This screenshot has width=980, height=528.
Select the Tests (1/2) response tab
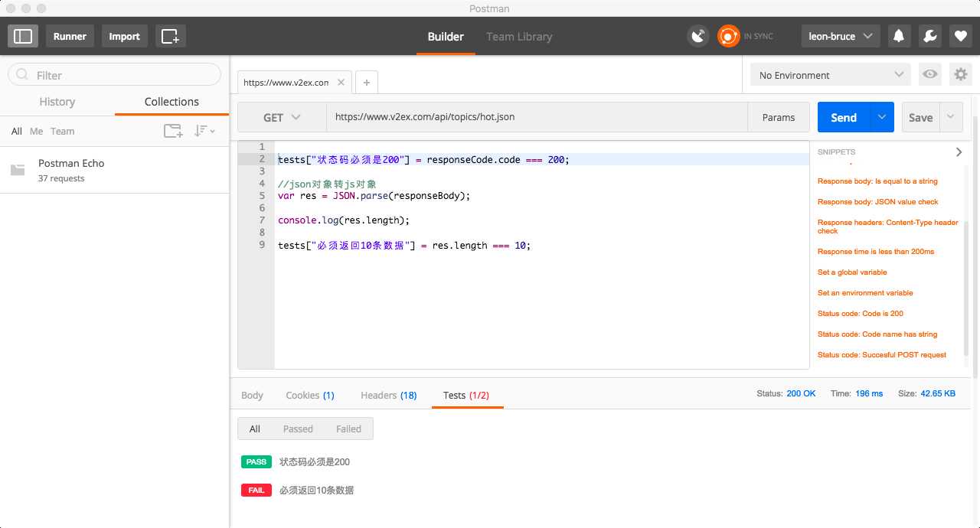coord(466,395)
